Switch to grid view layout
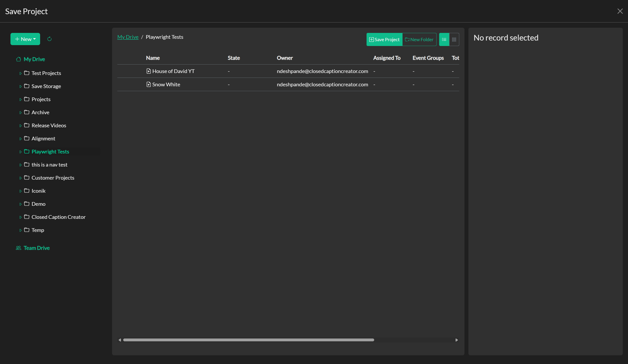Image resolution: width=628 pixels, height=364 pixels. (x=454, y=39)
